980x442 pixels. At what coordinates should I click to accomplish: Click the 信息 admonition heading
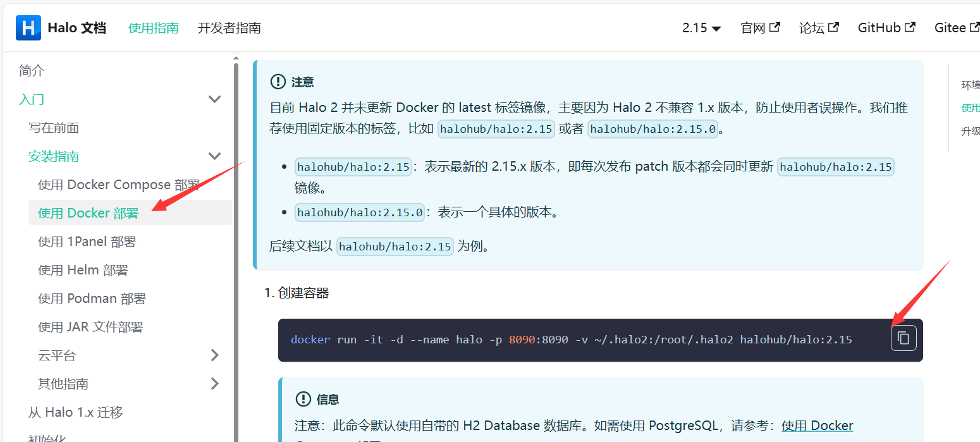pos(328,399)
